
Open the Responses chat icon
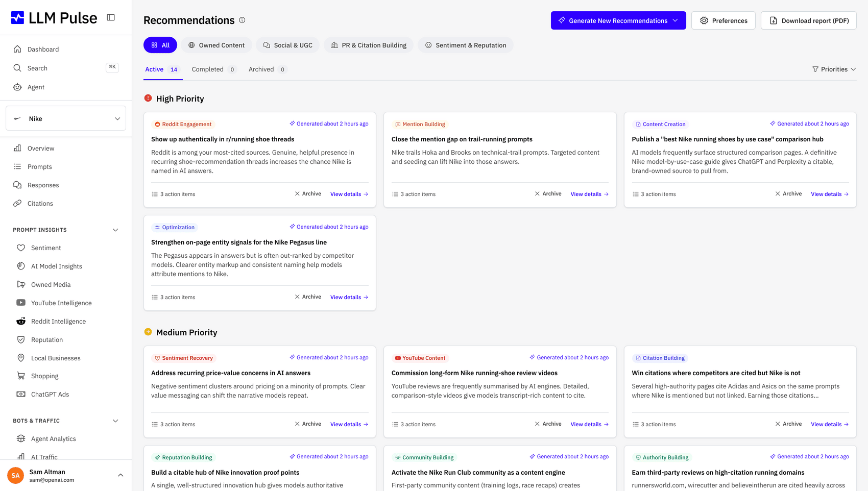pos(17,185)
